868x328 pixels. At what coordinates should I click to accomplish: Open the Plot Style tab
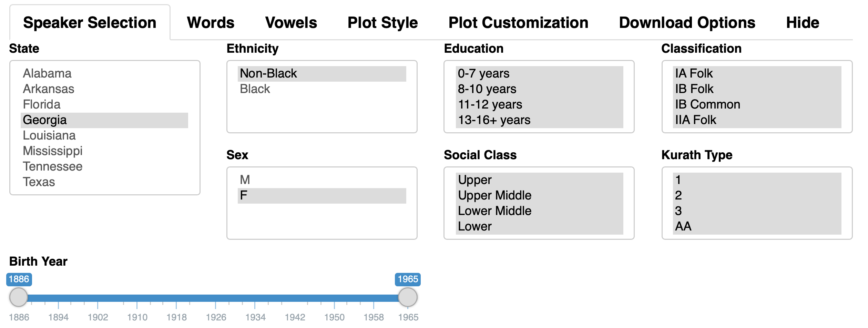tap(382, 23)
